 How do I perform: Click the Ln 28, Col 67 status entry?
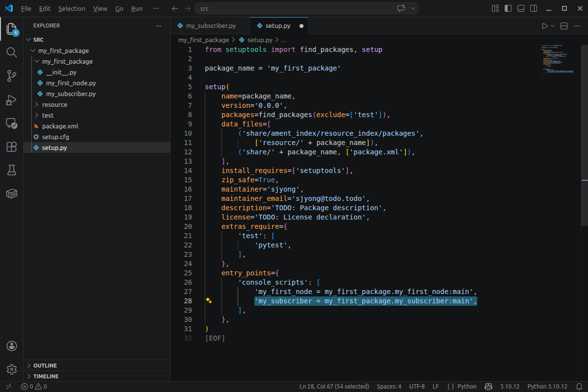click(334, 386)
